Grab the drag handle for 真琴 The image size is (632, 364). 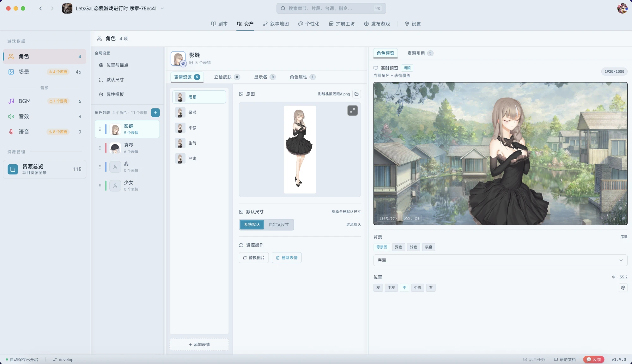coord(100,148)
